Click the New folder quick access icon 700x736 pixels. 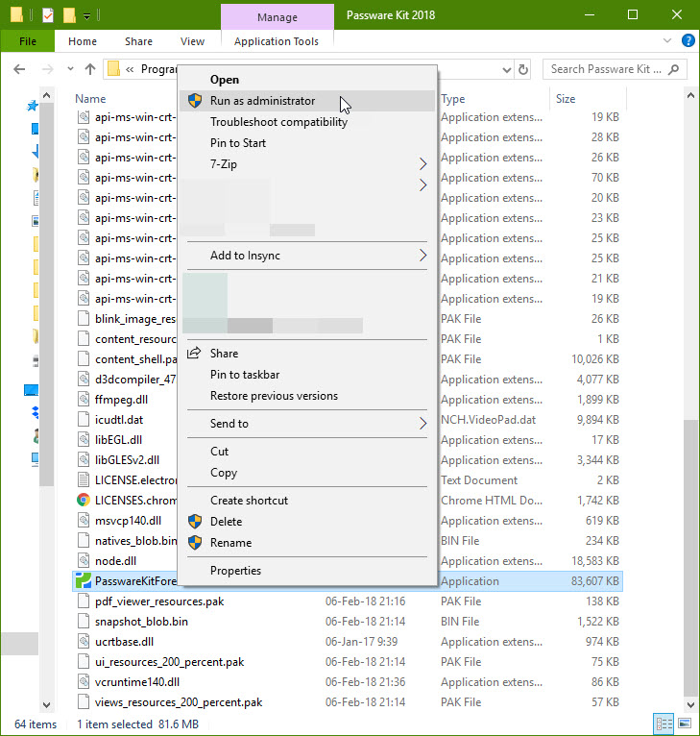(69, 15)
